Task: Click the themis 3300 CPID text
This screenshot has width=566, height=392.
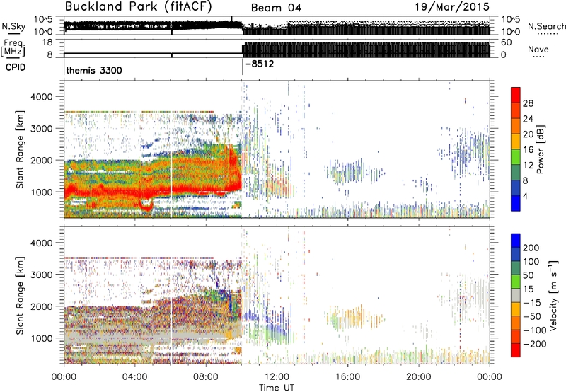Action: 94,70
